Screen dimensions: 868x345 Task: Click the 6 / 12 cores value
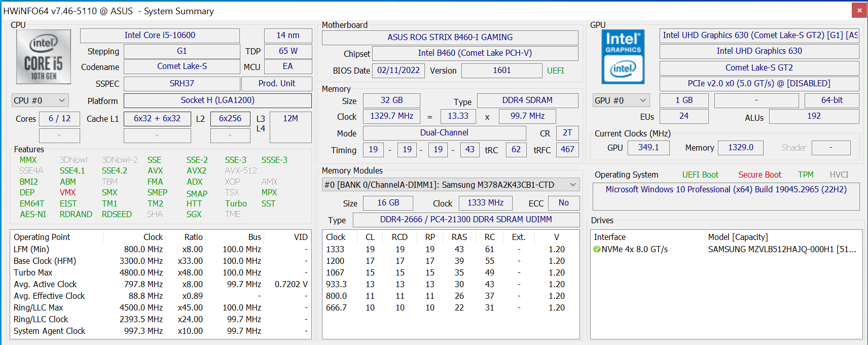click(59, 119)
